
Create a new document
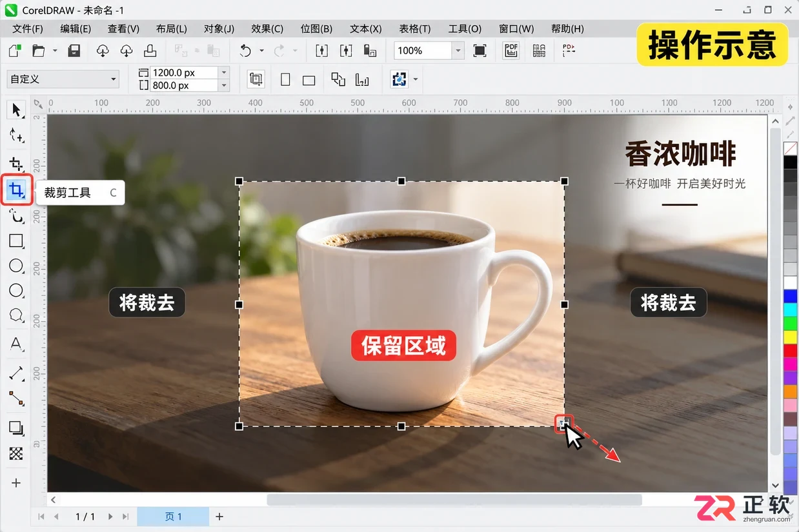tap(15, 50)
